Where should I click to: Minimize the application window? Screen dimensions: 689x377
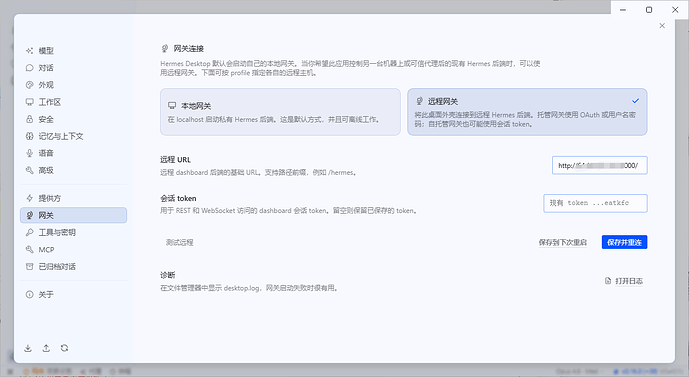tap(623, 10)
